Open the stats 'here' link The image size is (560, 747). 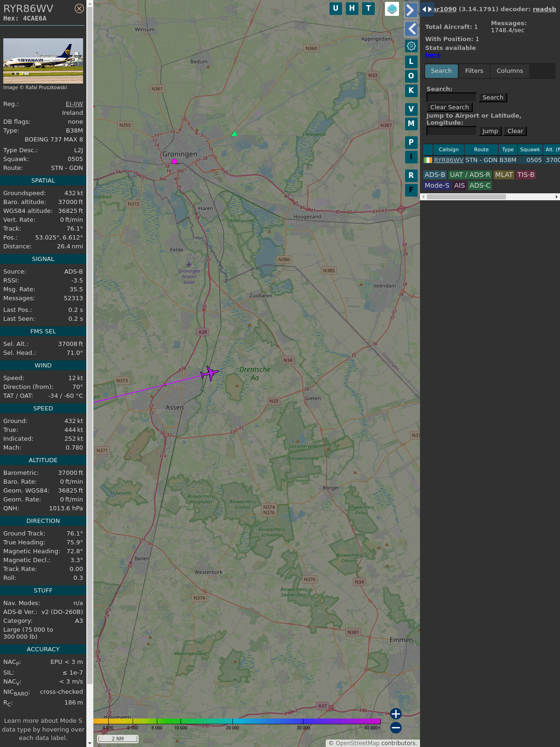tap(433, 55)
